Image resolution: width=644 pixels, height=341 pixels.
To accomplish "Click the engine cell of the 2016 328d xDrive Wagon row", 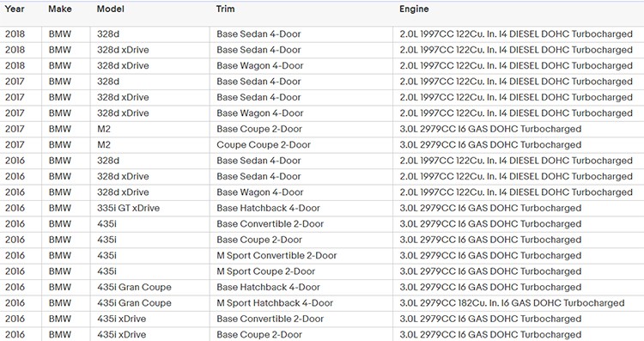I will point(516,192).
